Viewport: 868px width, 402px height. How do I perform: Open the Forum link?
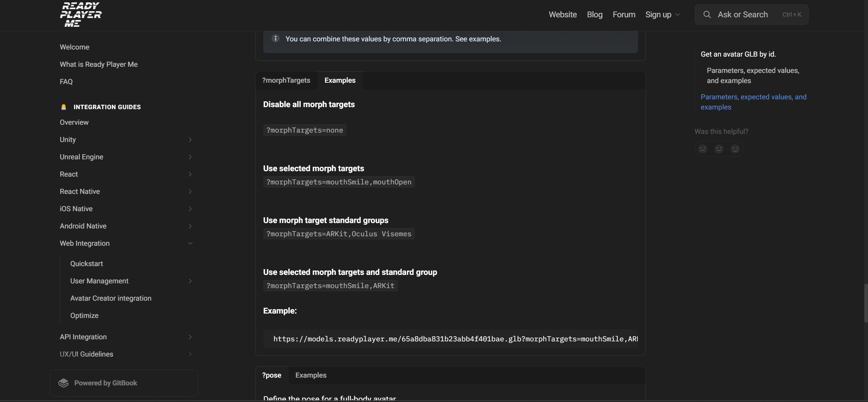pyautogui.click(x=624, y=15)
